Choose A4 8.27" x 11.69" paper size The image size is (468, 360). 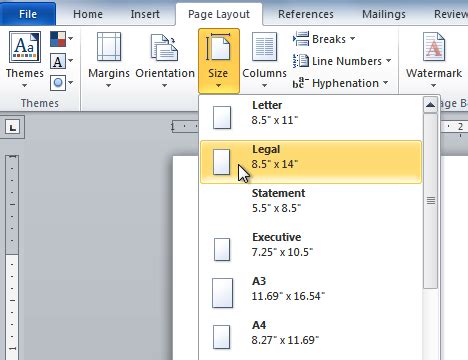(311, 337)
